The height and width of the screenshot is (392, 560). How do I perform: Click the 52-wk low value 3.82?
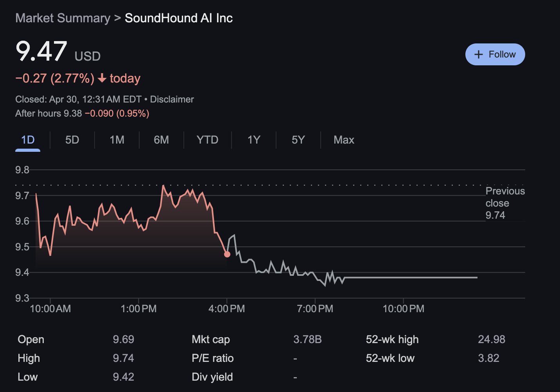pos(489,358)
